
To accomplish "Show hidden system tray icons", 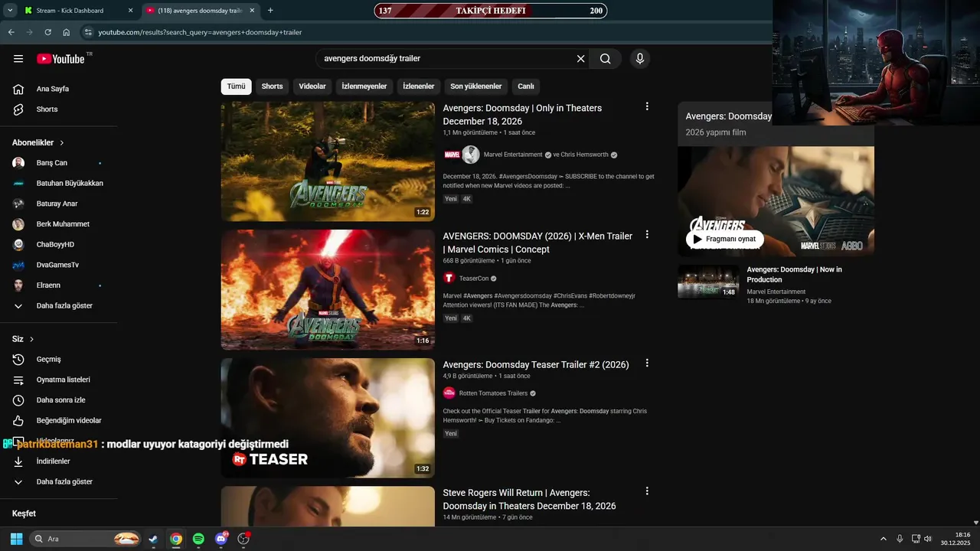I will click(x=883, y=539).
